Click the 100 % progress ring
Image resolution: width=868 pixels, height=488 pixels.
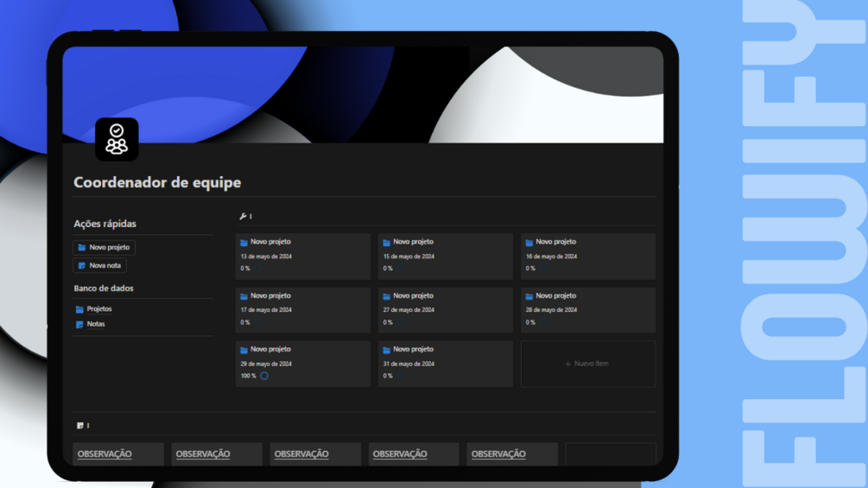(264, 376)
